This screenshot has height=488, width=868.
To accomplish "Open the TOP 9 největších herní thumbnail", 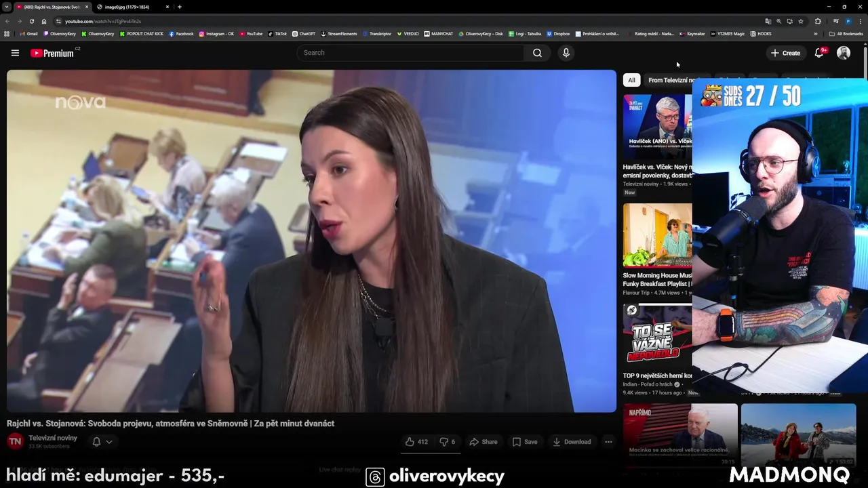I will (x=658, y=335).
